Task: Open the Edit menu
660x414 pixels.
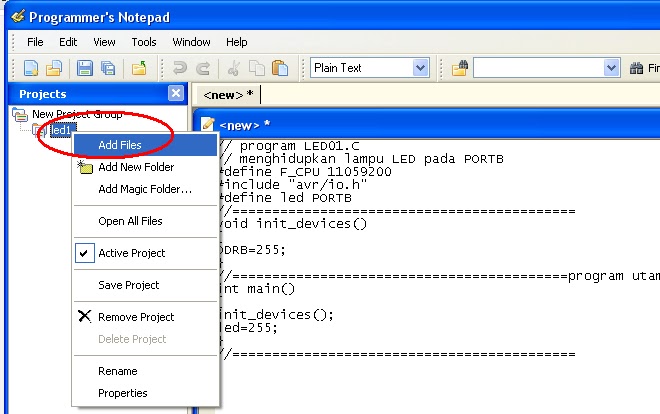Action: 68,42
